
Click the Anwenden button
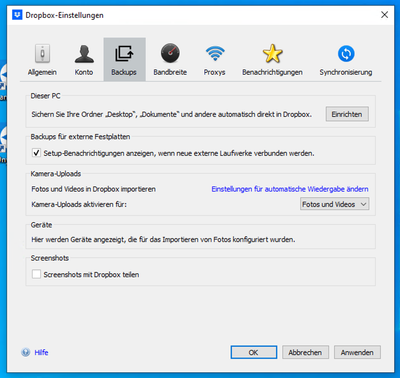357,352
